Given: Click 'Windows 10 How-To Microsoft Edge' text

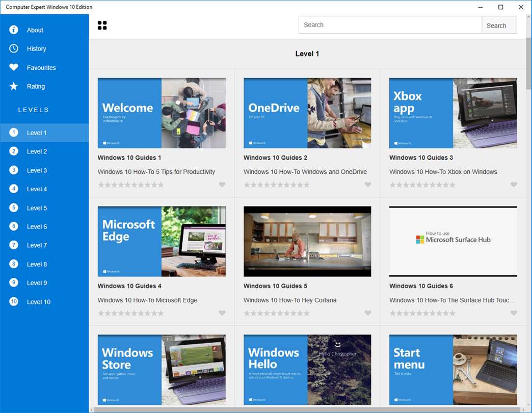Looking at the screenshot, I should click(147, 300).
